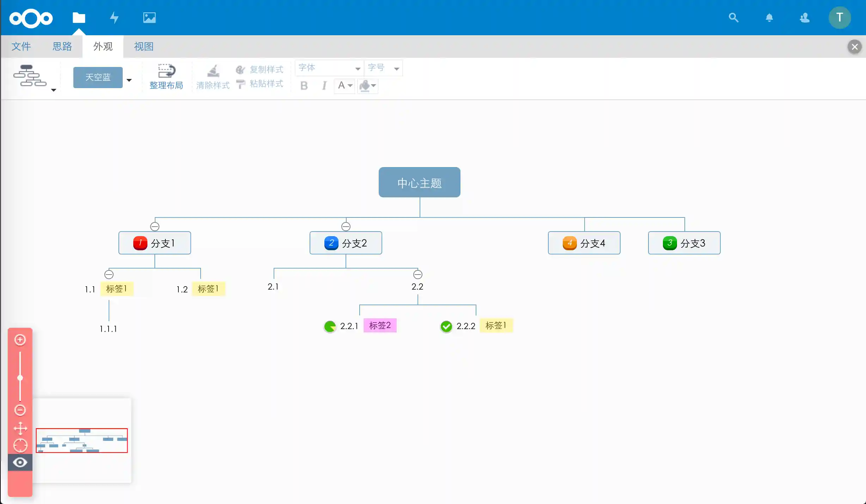Open the 视图 tab
The image size is (866, 504).
tap(143, 46)
